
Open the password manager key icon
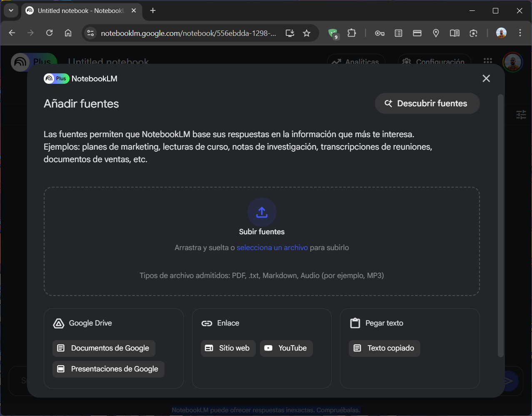click(x=380, y=33)
